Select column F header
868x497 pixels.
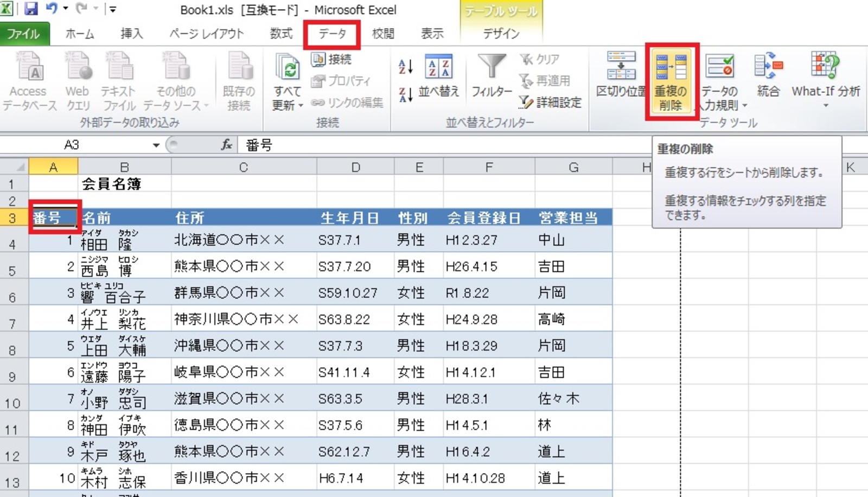(489, 167)
